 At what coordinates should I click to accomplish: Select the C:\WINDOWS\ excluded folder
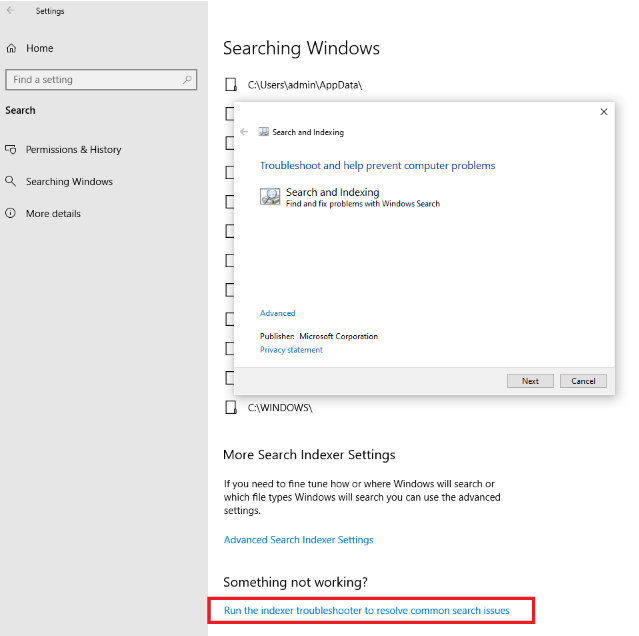click(x=280, y=407)
